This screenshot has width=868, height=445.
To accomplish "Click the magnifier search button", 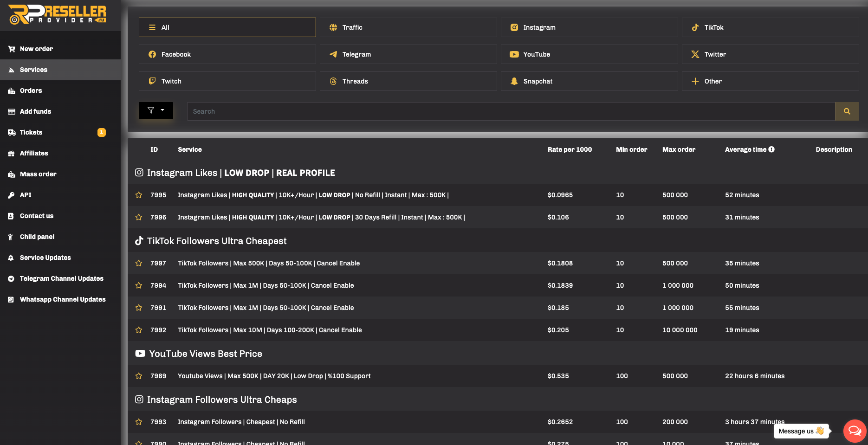I will point(847,111).
